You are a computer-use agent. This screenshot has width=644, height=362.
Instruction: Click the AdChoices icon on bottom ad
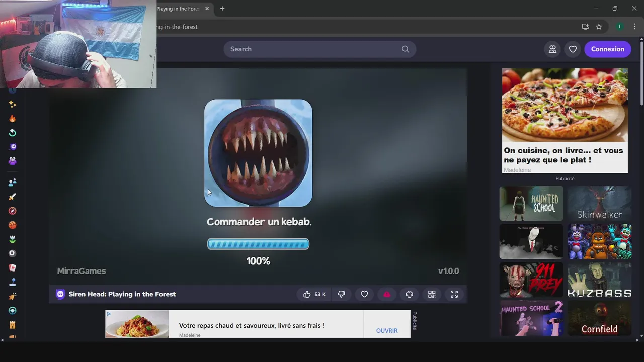coord(109,314)
